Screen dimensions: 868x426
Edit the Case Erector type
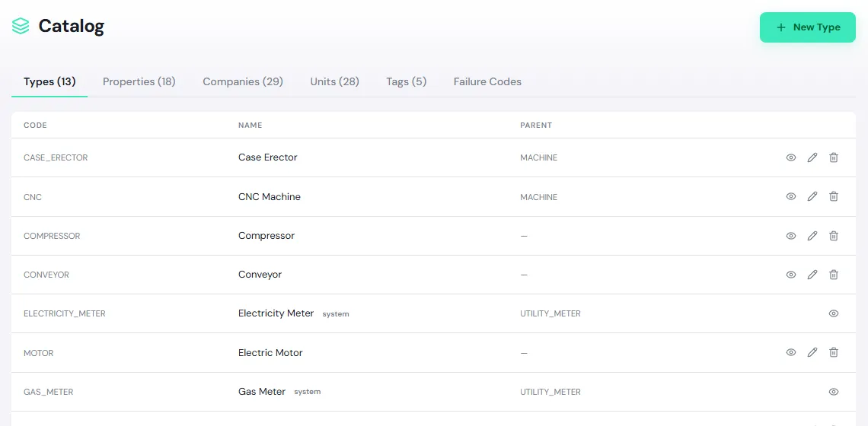click(812, 157)
